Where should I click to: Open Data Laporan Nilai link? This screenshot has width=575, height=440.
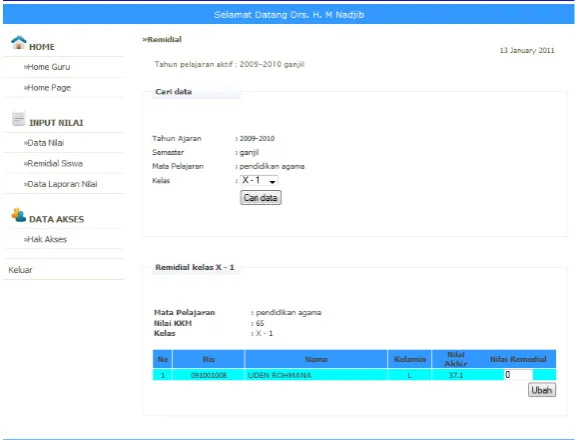(x=61, y=184)
